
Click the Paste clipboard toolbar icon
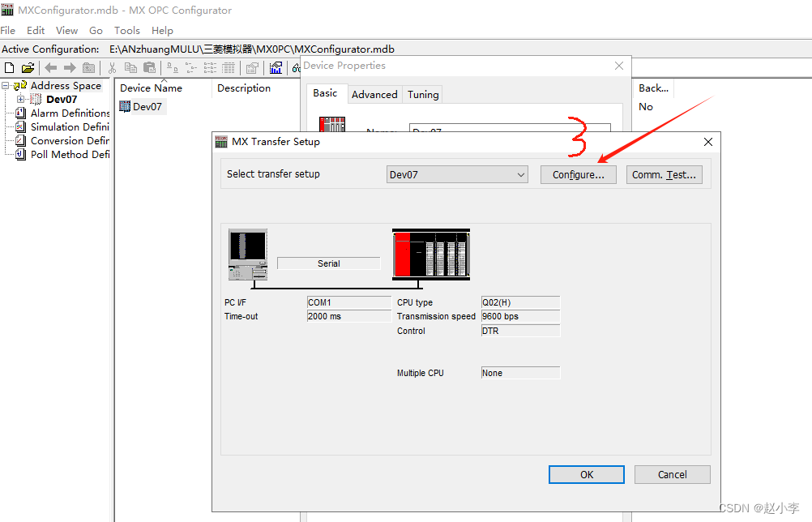pos(150,68)
